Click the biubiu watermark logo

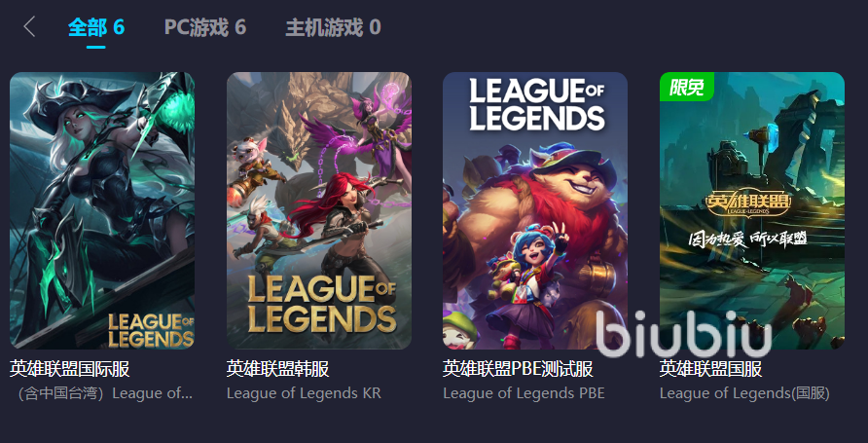(x=684, y=334)
